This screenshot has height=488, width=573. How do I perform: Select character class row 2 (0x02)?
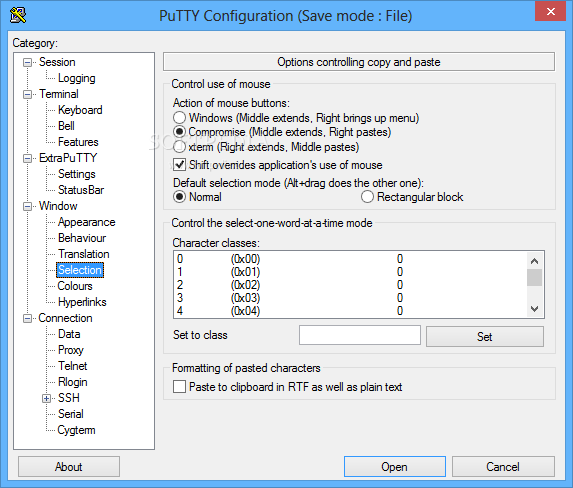pyautogui.click(x=350, y=285)
